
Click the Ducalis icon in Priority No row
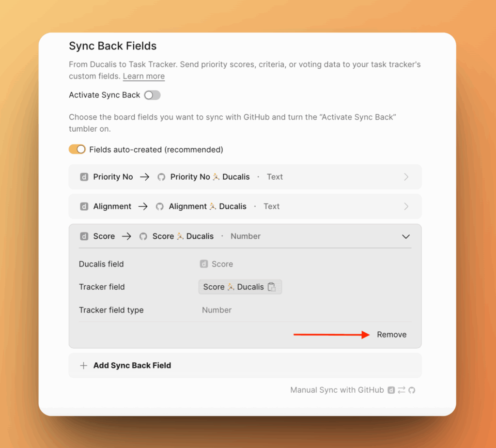tap(84, 177)
